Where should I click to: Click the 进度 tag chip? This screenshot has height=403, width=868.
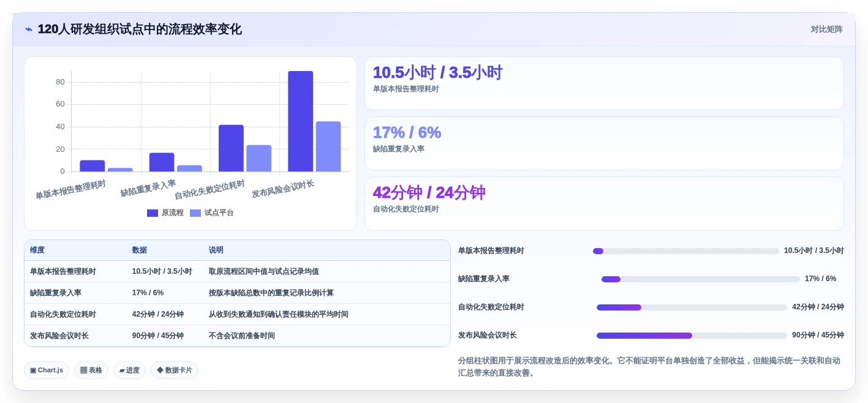pyautogui.click(x=129, y=370)
